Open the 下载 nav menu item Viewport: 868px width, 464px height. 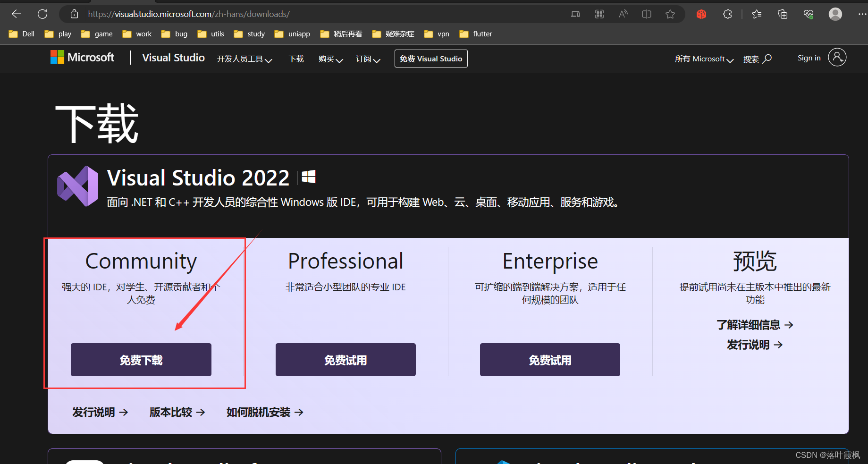coord(296,59)
